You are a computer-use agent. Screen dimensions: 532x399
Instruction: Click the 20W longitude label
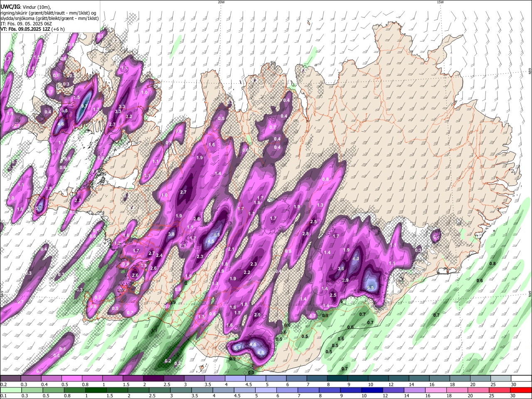pyautogui.click(x=221, y=2)
